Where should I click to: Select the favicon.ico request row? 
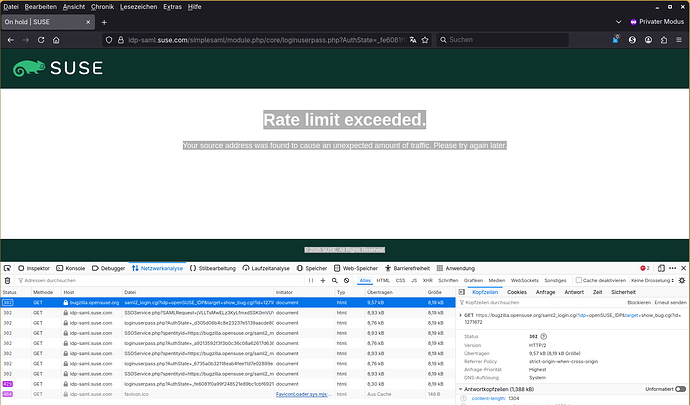(228, 394)
